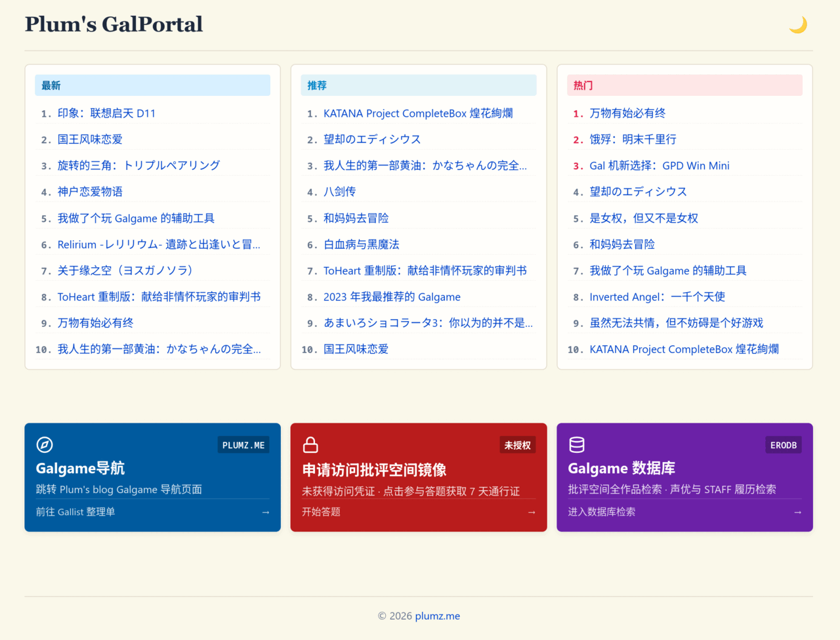Screen dimensions: 840x640
Task: Open 望却のエディシウス in the 推荐 list
Action: (372, 139)
